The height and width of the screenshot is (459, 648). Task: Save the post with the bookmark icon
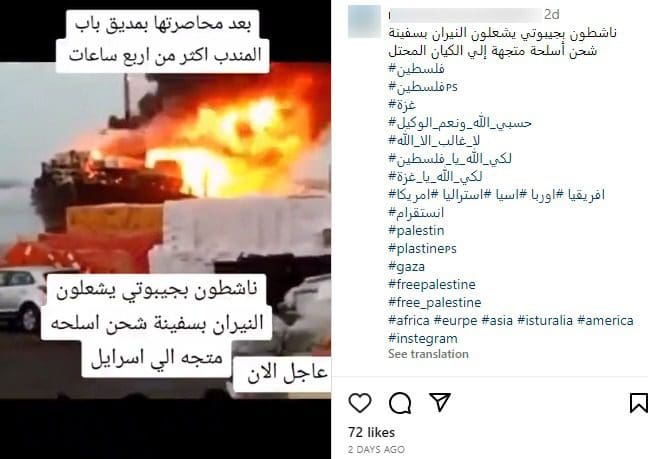(x=638, y=403)
